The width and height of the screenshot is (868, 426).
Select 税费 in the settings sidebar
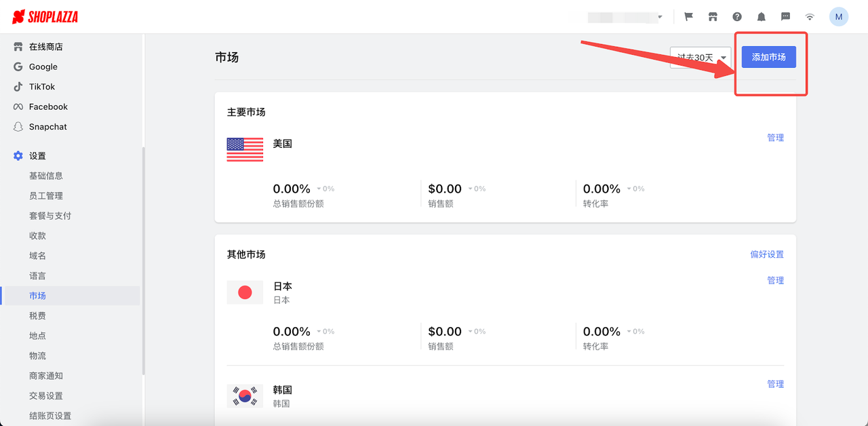tap(37, 315)
